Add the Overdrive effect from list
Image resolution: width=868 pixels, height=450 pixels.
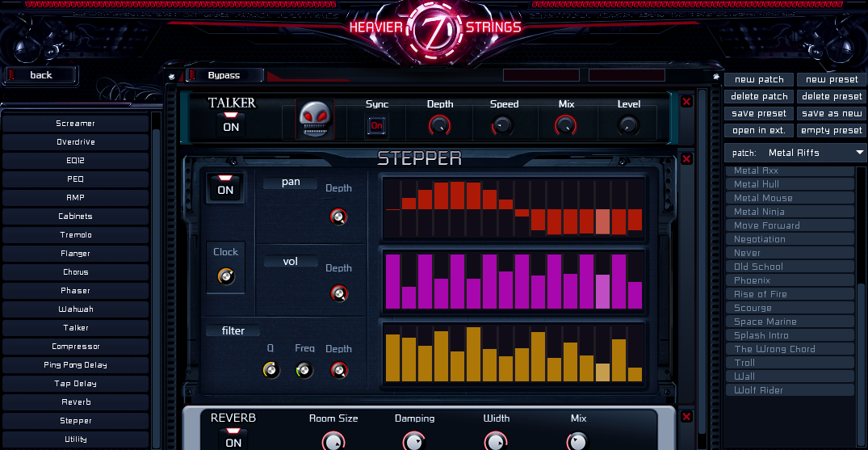tap(76, 142)
